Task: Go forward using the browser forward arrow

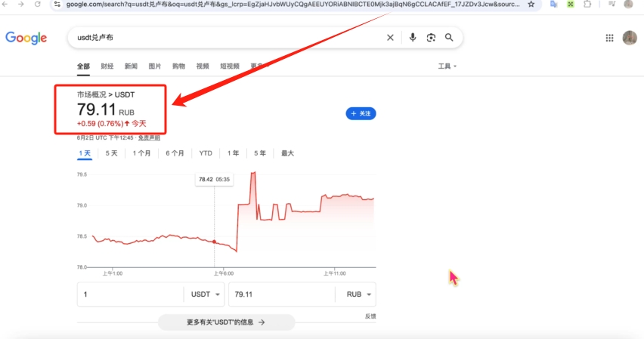Action: click(x=20, y=4)
